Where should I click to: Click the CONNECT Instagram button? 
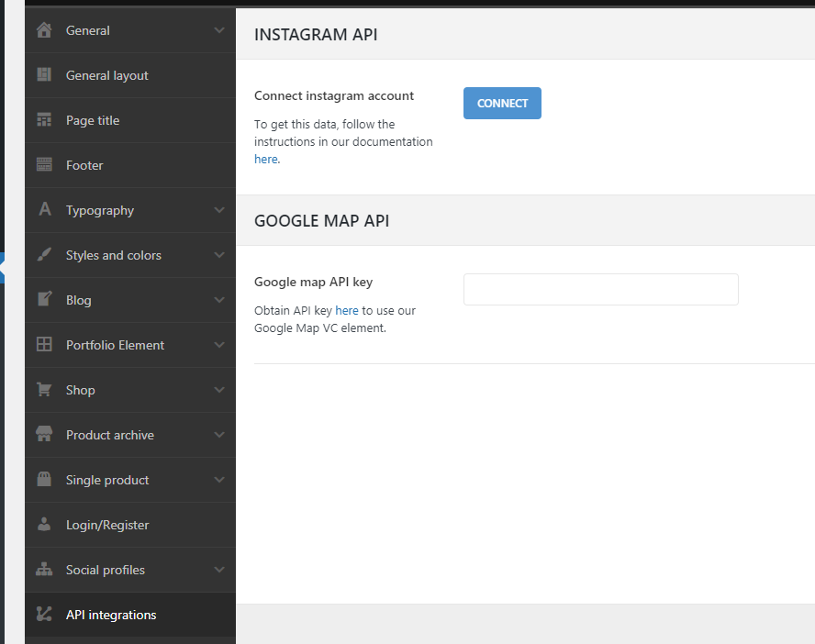point(502,103)
